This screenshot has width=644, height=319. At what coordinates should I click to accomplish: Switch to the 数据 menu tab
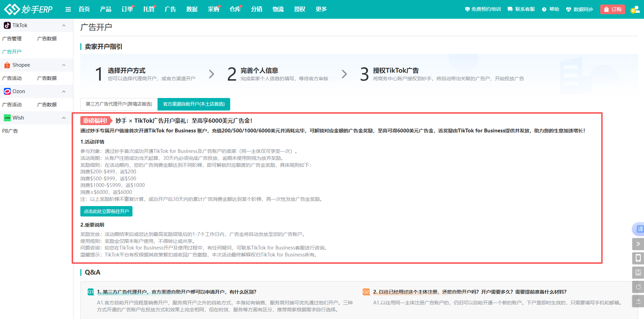[x=192, y=9]
